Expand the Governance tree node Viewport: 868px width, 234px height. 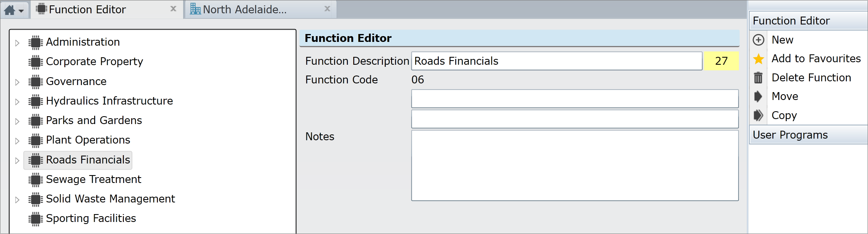17,82
